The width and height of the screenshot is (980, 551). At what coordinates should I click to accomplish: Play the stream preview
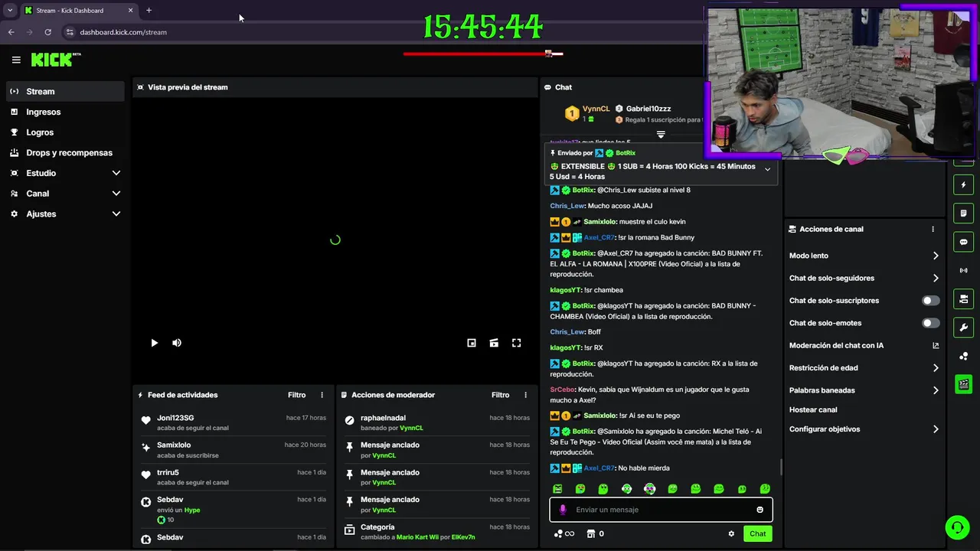(x=154, y=343)
